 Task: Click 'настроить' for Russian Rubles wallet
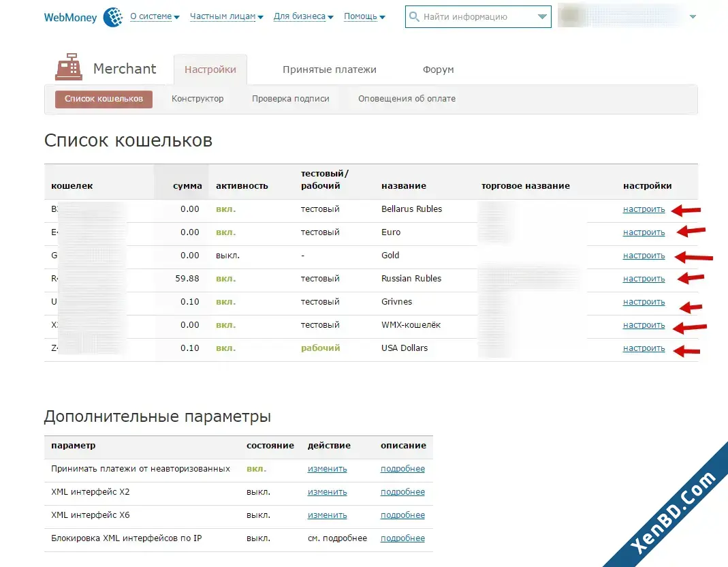pos(644,279)
